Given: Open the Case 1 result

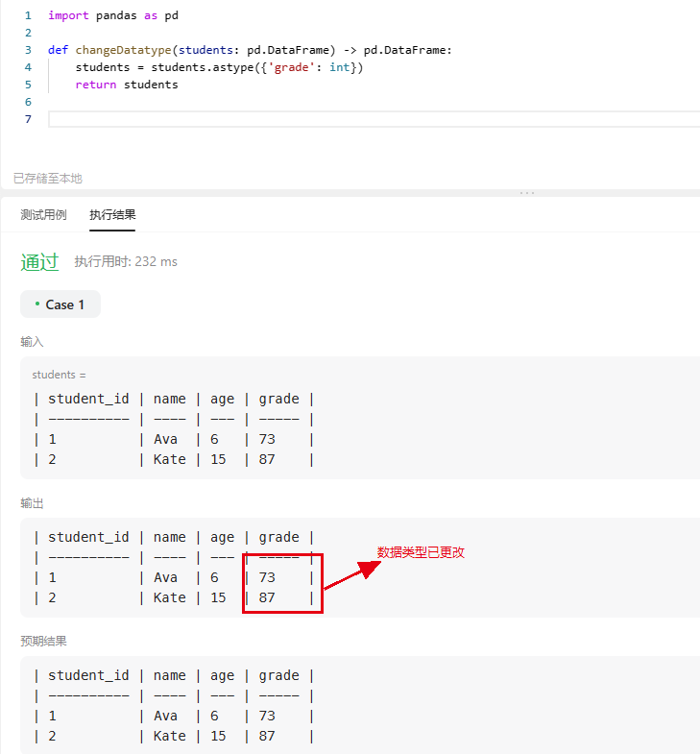Looking at the screenshot, I should coord(60,304).
